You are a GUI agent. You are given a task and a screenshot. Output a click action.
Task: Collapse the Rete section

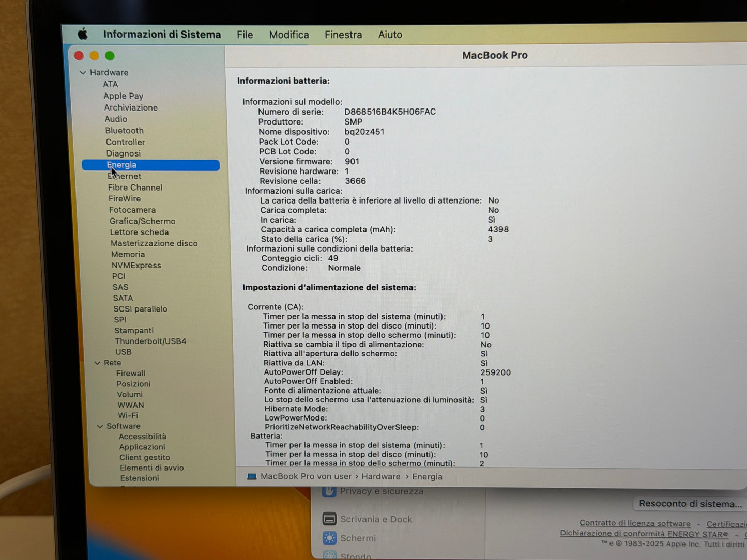tap(97, 363)
